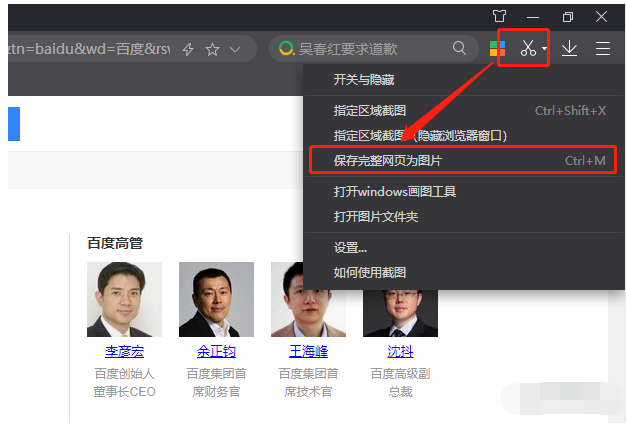Click the search magnifier icon
Viewport: 626px width, 431px height.
pyautogui.click(x=459, y=48)
